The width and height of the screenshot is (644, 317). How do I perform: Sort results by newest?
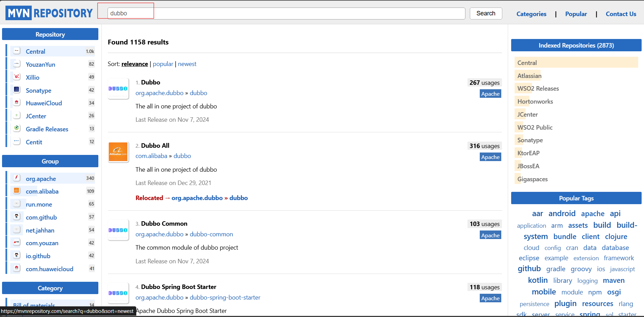pos(187,64)
